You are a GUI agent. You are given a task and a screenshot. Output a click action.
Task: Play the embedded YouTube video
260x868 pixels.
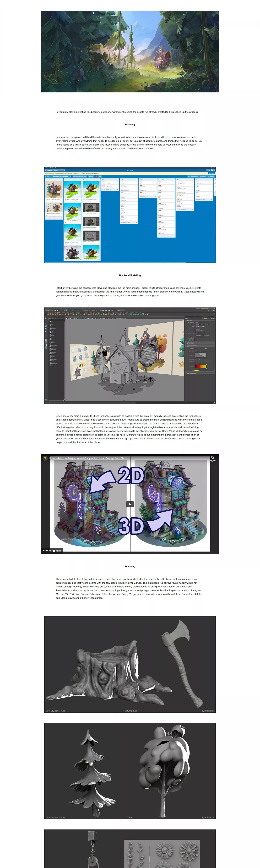[130, 504]
